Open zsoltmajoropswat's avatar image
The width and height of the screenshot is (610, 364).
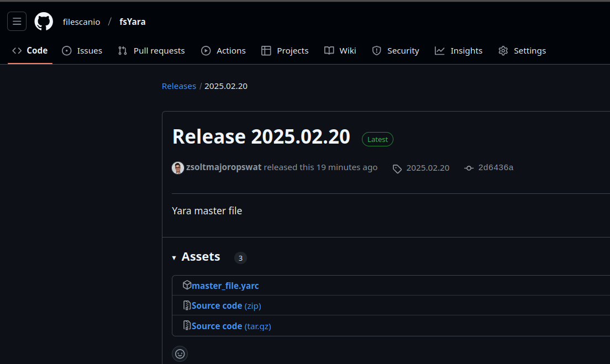click(x=178, y=167)
